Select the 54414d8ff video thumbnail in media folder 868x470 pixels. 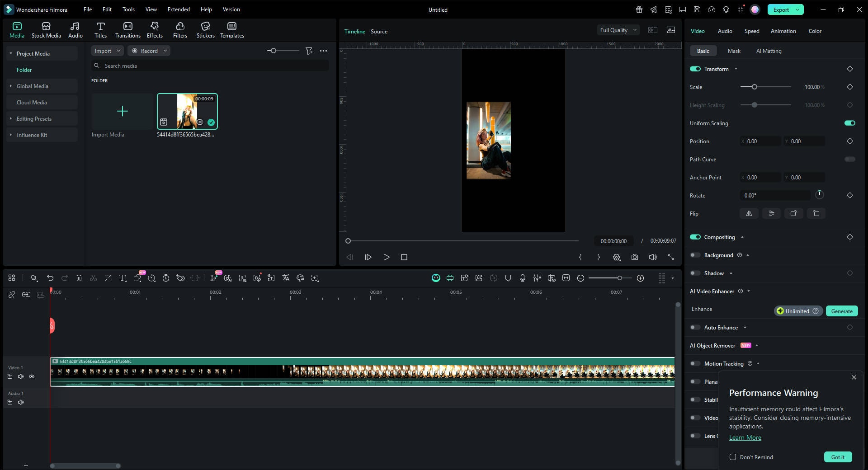pyautogui.click(x=187, y=111)
